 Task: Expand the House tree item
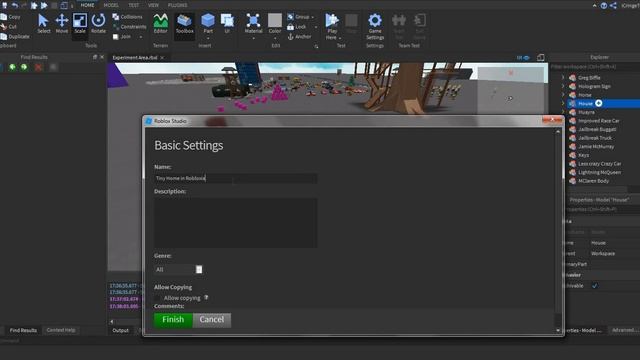tap(563, 103)
